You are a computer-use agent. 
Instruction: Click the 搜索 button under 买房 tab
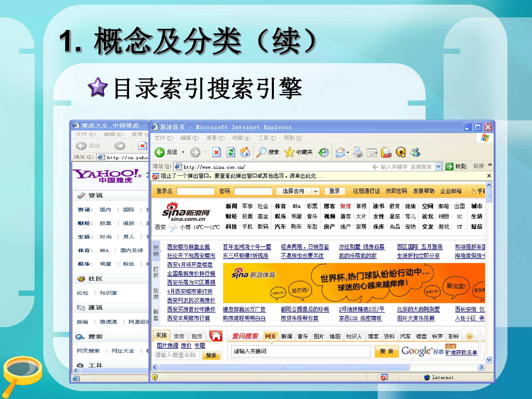point(211,355)
